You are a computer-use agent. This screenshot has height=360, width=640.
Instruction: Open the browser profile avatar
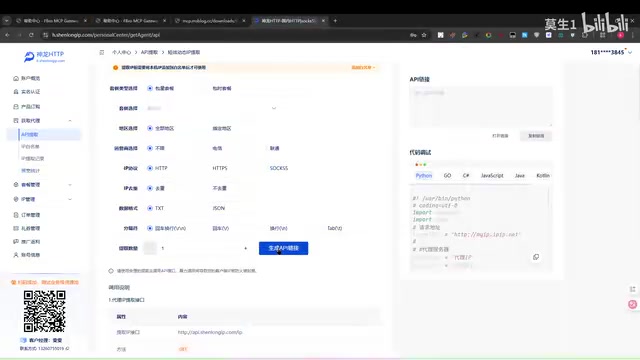click(x=620, y=35)
